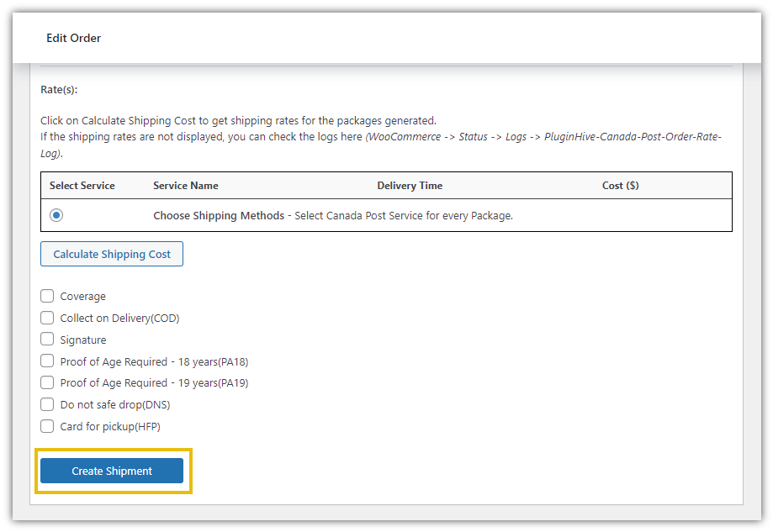Click the Coverage label text

(x=82, y=297)
